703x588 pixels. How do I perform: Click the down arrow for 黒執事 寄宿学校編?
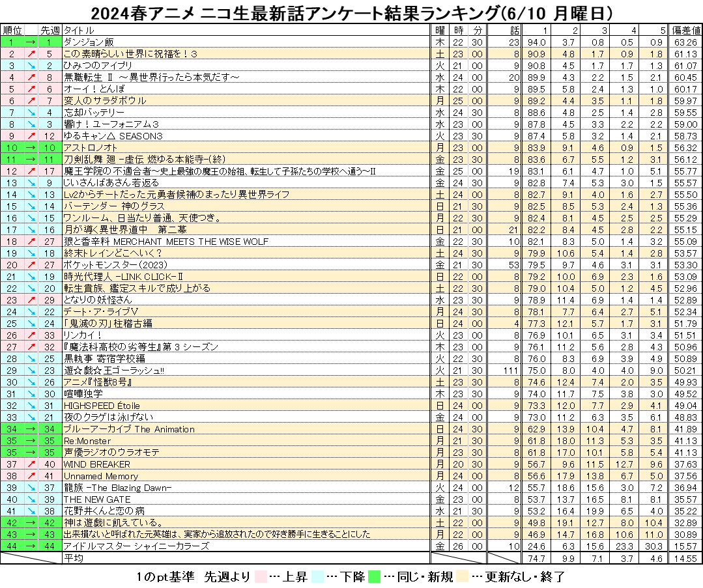coord(31,359)
